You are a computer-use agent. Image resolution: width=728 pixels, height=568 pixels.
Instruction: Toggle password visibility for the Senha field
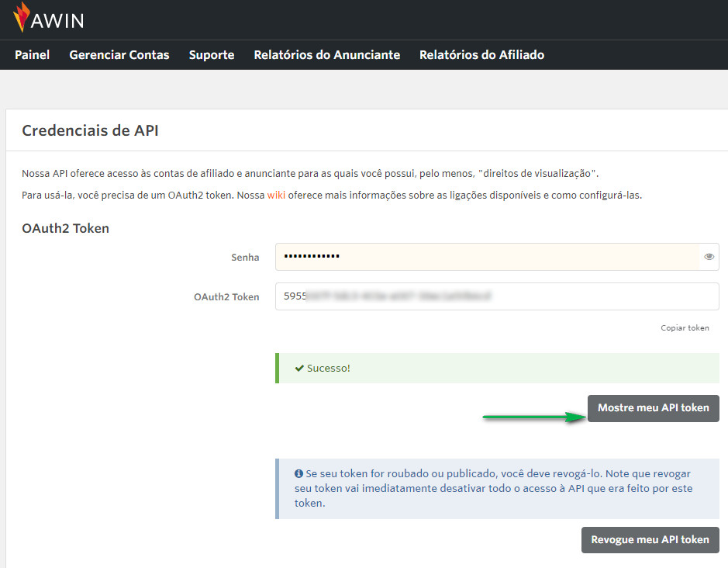click(709, 256)
